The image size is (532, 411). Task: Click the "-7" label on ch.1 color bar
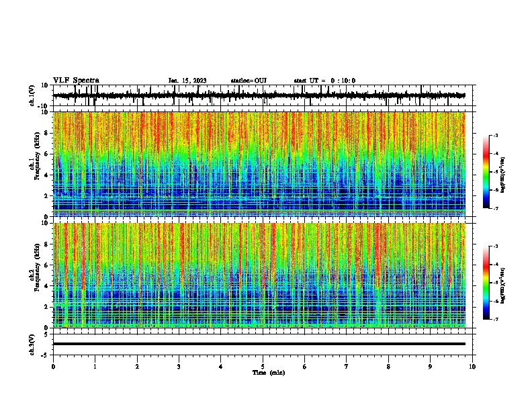(x=495, y=208)
